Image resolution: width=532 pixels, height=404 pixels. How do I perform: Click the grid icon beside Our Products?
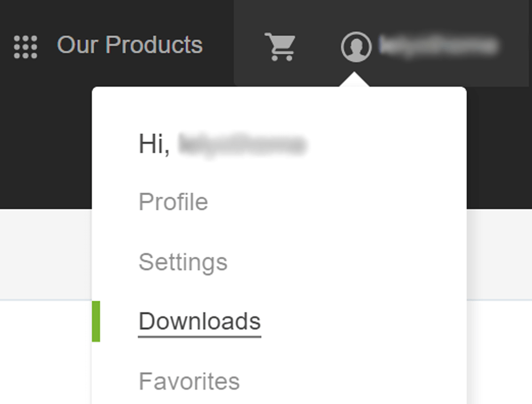pos(25,46)
